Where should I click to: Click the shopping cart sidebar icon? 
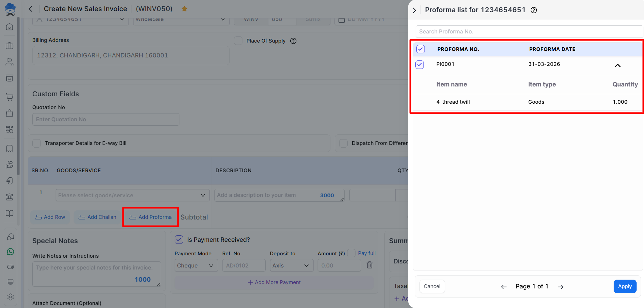9,97
